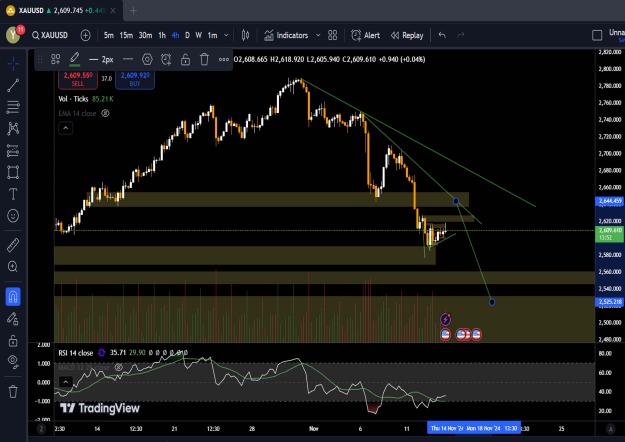Open the more options ellipsis in floating toolbar
Screen dimensions: 625x442
(224, 59)
